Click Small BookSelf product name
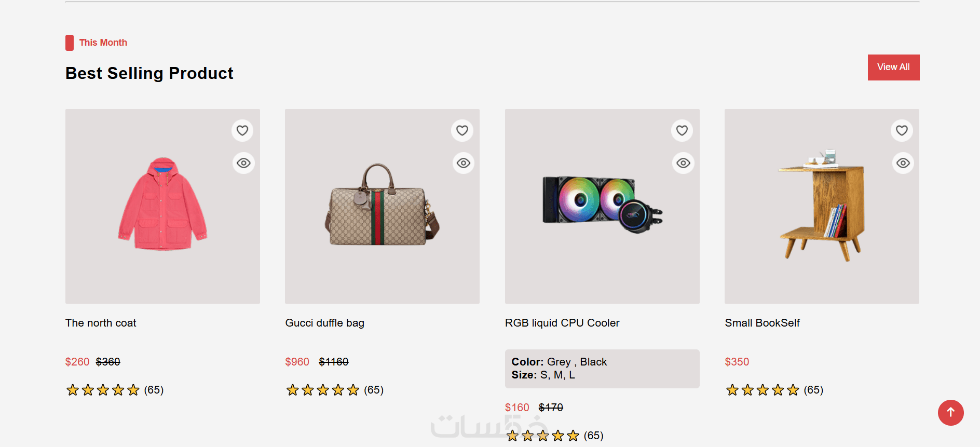The height and width of the screenshot is (447, 980). point(762,323)
